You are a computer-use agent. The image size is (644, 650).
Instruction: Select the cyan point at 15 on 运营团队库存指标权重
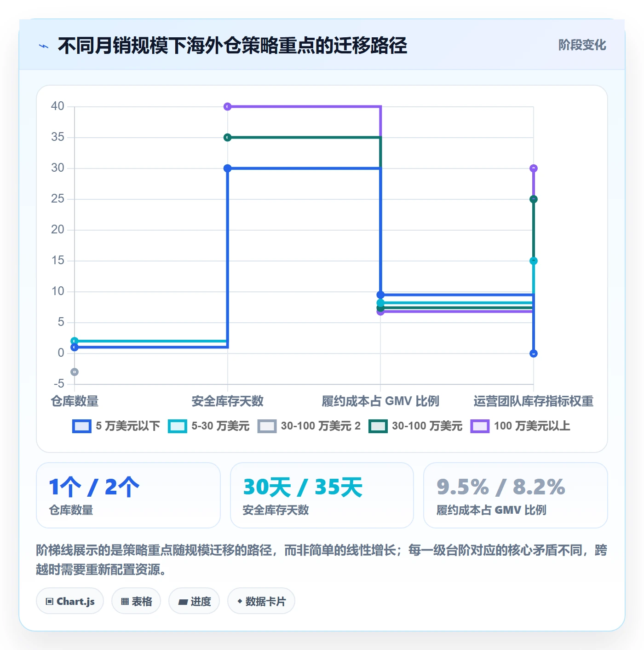tap(534, 261)
